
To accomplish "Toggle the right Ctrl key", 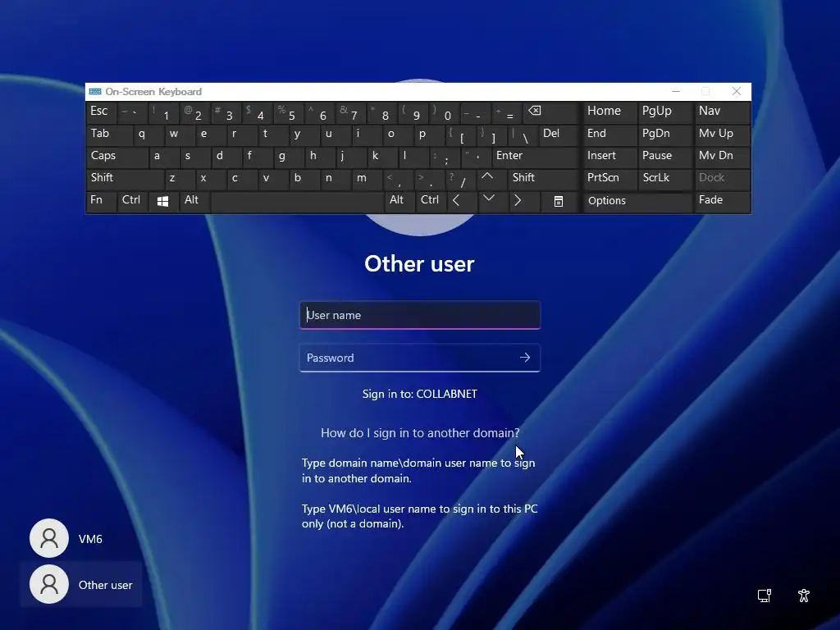I will tap(431, 200).
